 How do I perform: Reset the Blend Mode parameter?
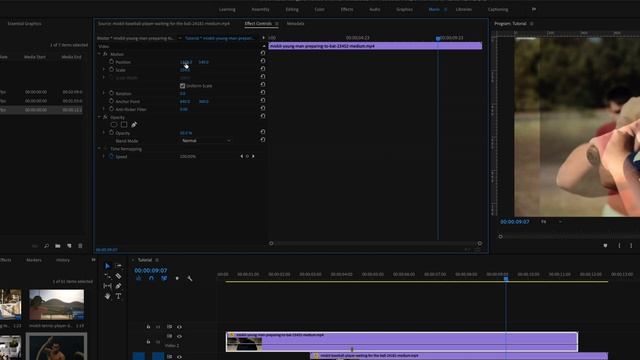click(263, 140)
